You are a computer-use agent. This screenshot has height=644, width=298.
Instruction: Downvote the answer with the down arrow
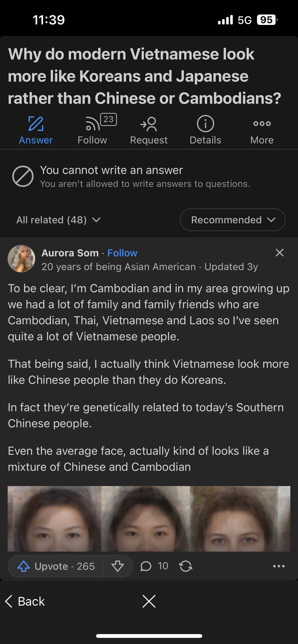118,566
